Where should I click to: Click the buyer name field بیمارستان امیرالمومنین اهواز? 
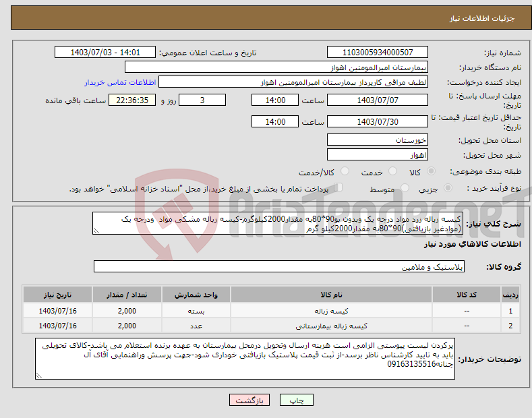click(x=276, y=67)
